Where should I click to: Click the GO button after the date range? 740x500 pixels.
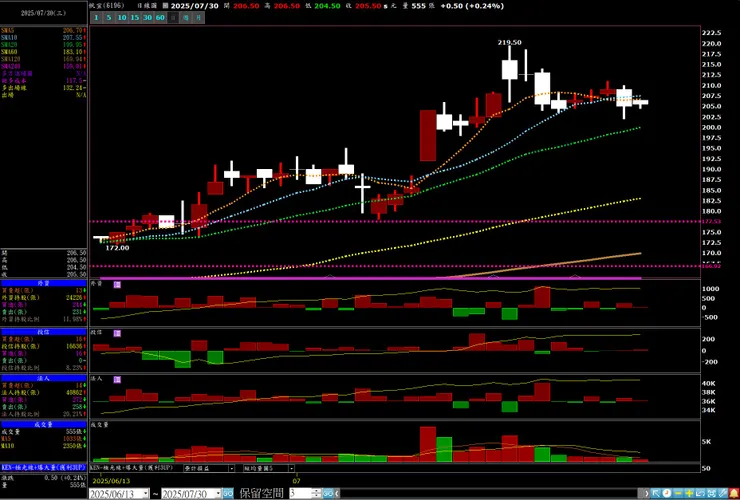click(228, 494)
